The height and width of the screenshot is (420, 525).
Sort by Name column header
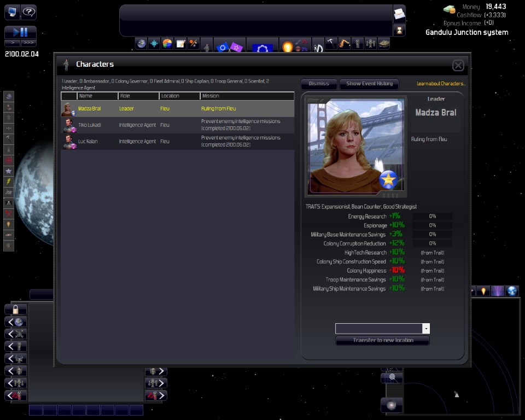(97, 96)
